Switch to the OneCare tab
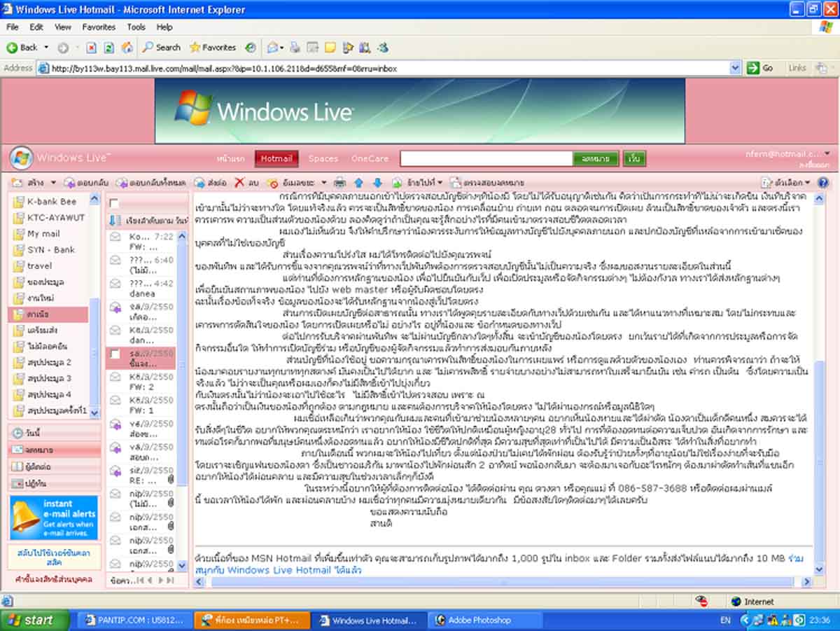The image size is (840, 631). coord(370,158)
